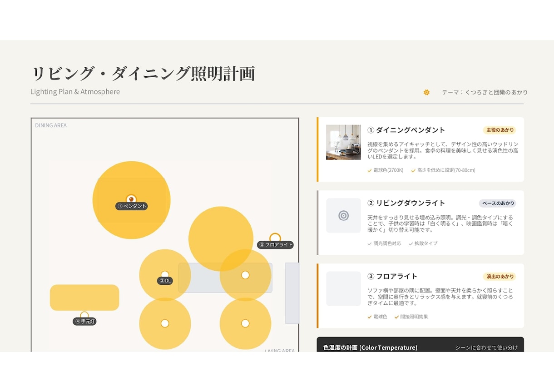Click the checkmark beside 電球色(2700K)
The height and width of the screenshot is (392, 554).
[370, 171]
